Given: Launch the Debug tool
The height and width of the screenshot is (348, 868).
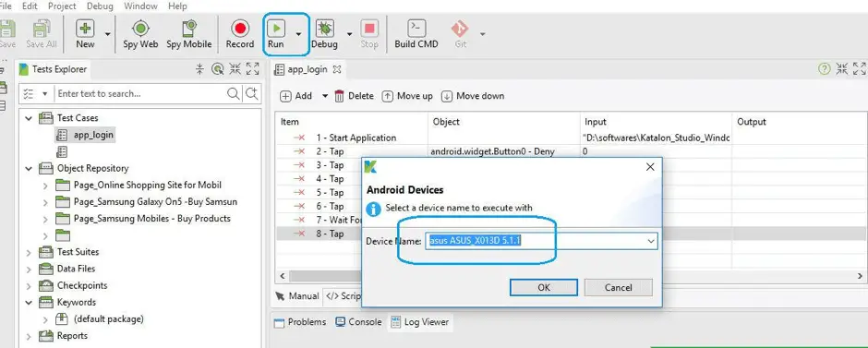Looking at the screenshot, I should (324, 34).
